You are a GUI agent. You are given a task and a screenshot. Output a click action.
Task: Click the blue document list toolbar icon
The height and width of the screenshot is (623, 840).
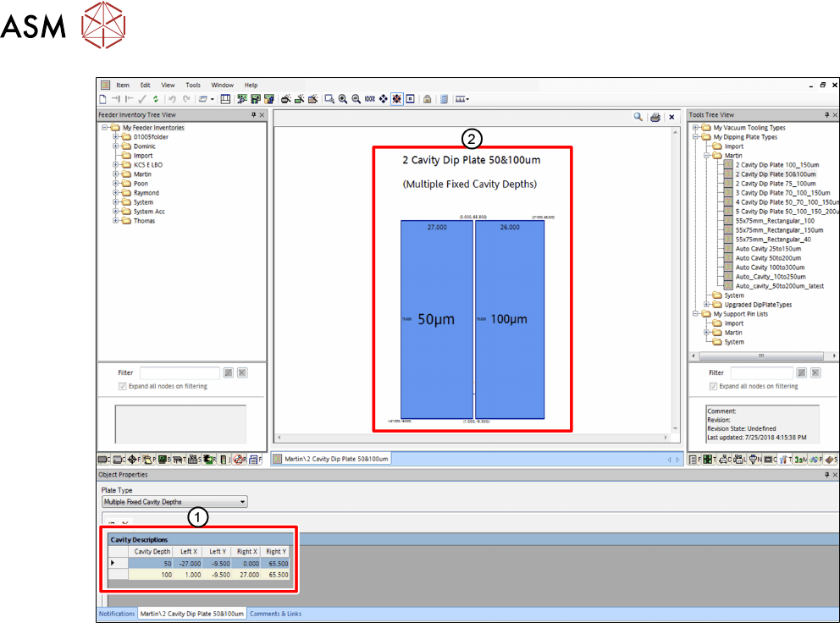(x=444, y=99)
